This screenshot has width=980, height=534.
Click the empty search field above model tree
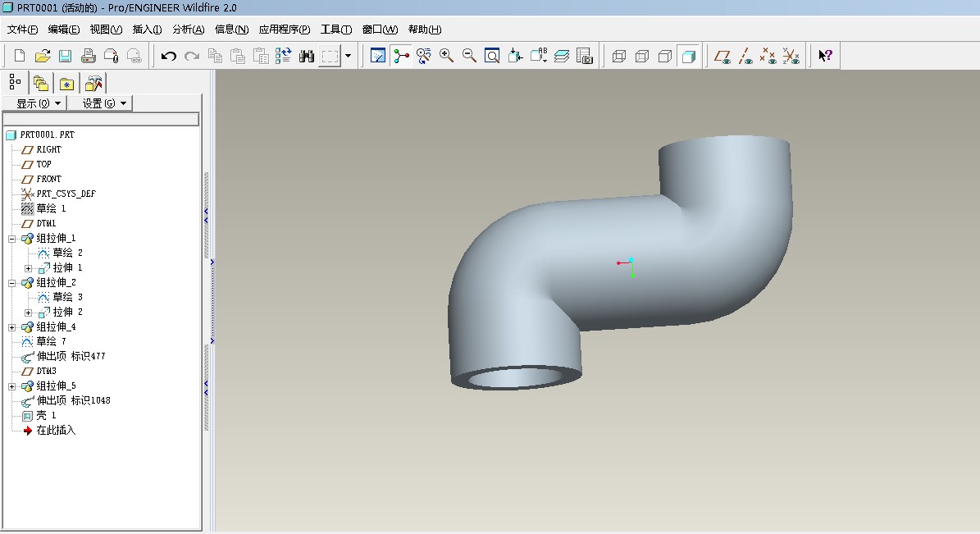tap(101, 119)
